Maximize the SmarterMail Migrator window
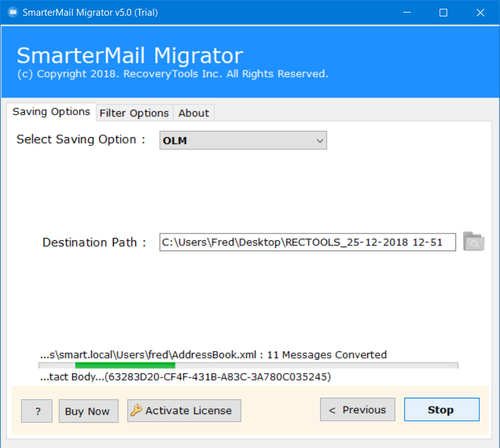Image resolution: width=500 pixels, height=448 pixels. pyautogui.click(x=443, y=13)
